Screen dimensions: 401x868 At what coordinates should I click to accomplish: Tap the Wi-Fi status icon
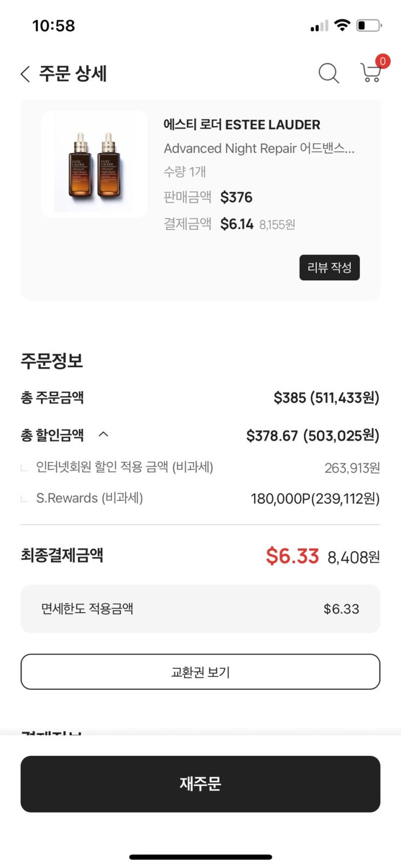coord(342,25)
